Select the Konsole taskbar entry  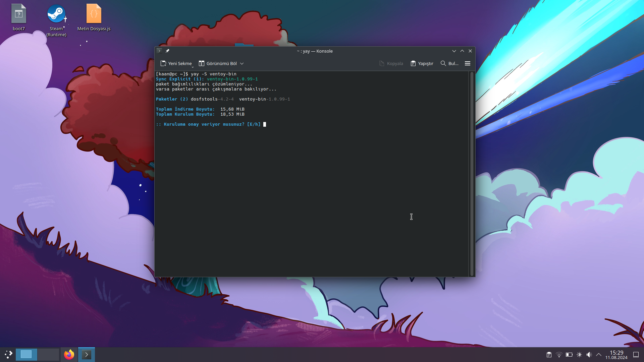coord(87,354)
